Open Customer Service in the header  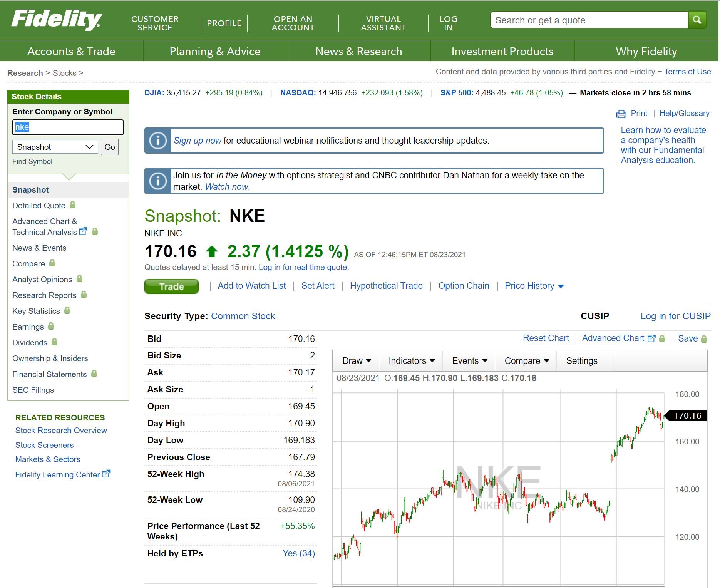coord(155,23)
